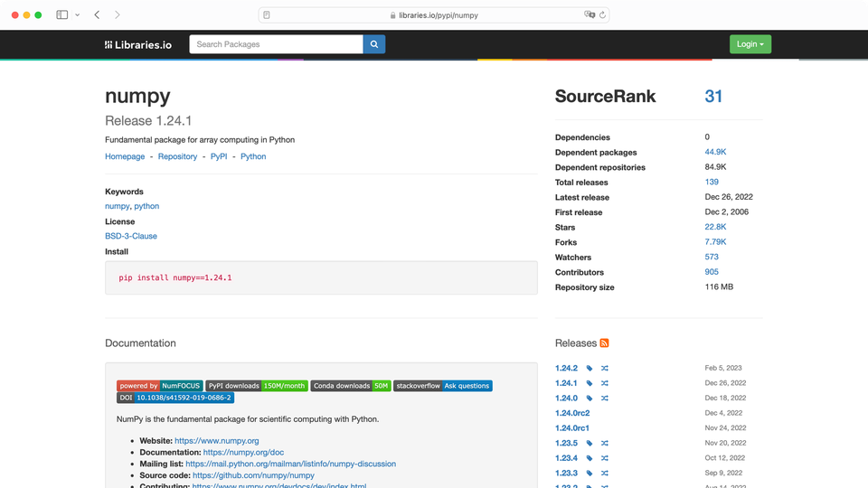Click the tag icon next to release 1.23.3
This screenshot has width=868, height=488.
tap(590, 473)
